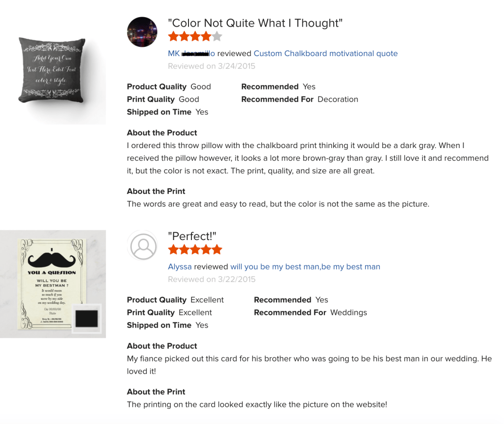The image size is (504, 424).
Task: Click the gray empty star in first review
Action: (x=217, y=36)
